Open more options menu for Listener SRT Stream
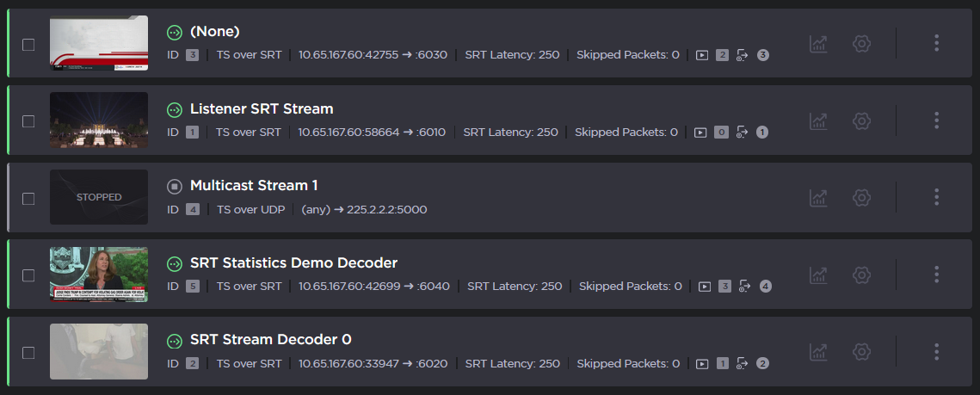 (x=936, y=120)
